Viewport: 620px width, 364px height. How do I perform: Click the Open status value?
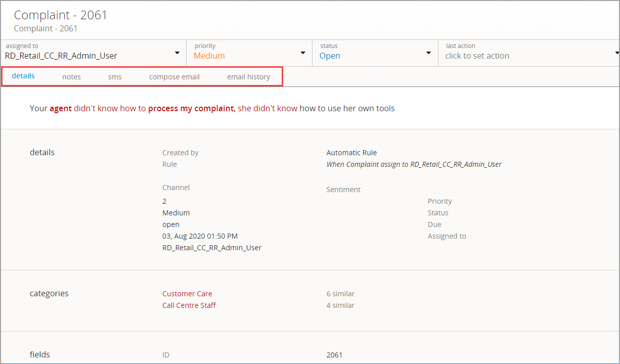(x=330, y=56)
